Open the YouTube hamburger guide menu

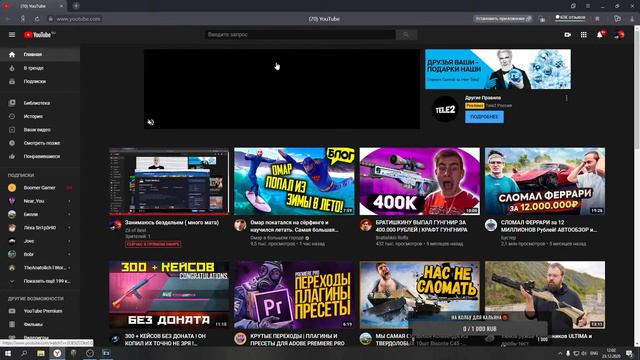click(x=12, y=35)
